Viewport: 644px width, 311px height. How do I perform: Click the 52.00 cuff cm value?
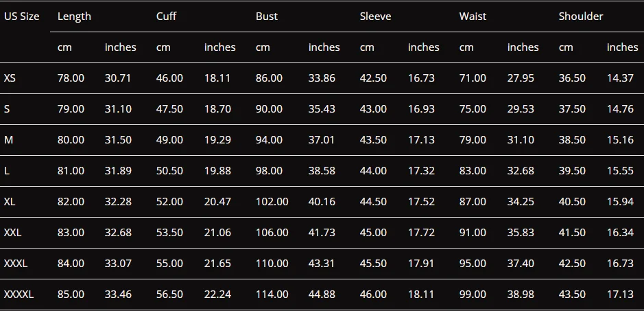click(169, 202)
